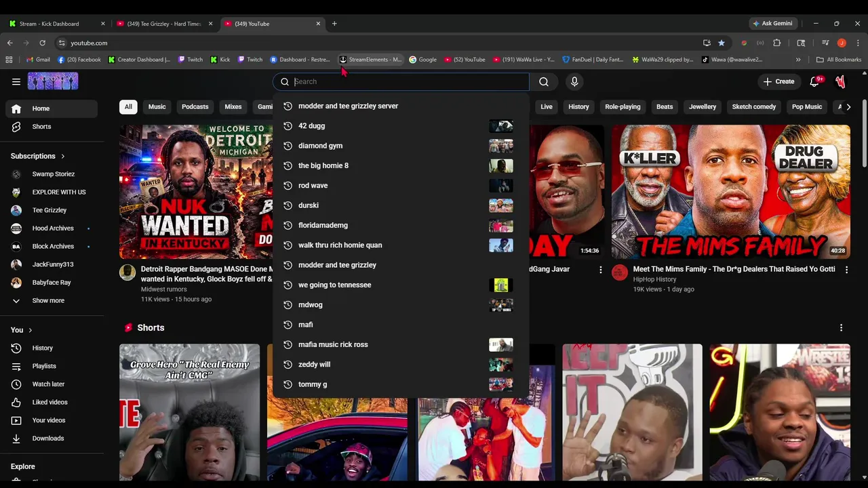Select the All filter chip
The image size is (868, 488).
pyautogui.click(x=128, y=107)
